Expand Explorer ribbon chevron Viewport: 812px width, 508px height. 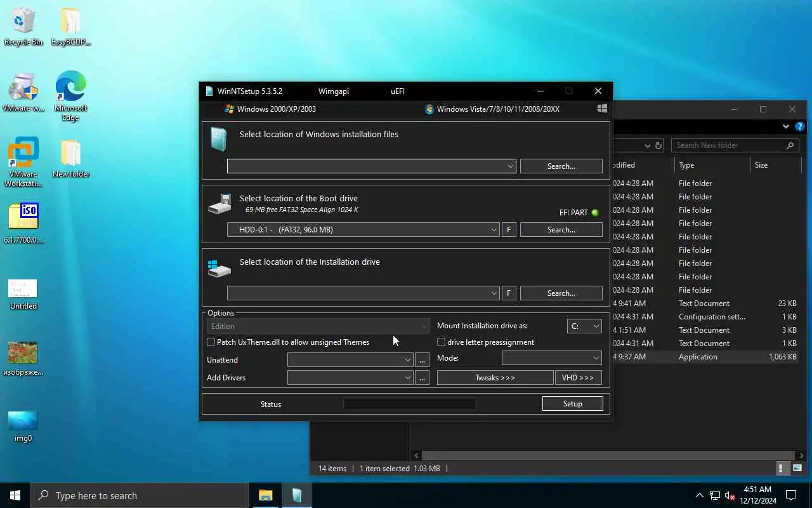coord(787,127)
